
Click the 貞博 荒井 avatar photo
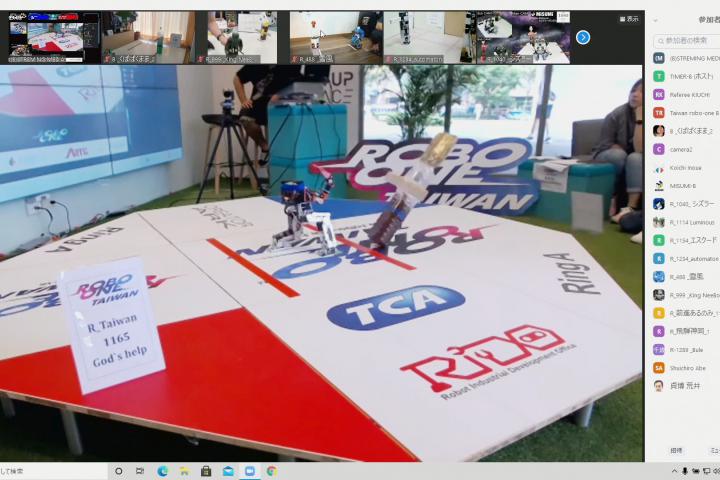659,386
